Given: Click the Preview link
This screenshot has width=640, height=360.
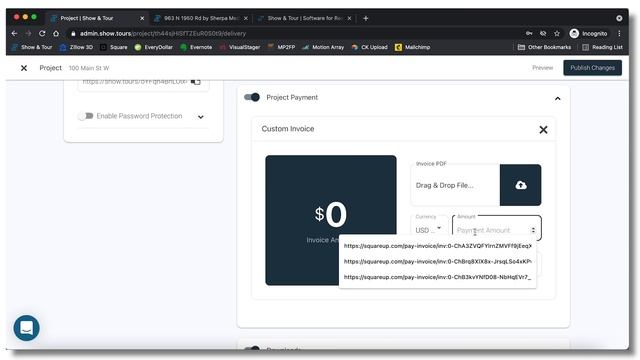Looking at the screenshot, I should coord(542,68).
